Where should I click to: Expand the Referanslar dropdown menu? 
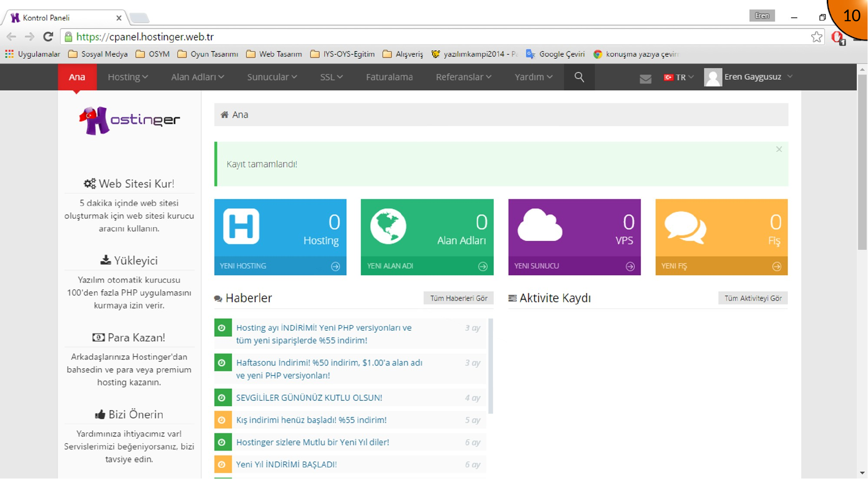click(x=464, y=77)
